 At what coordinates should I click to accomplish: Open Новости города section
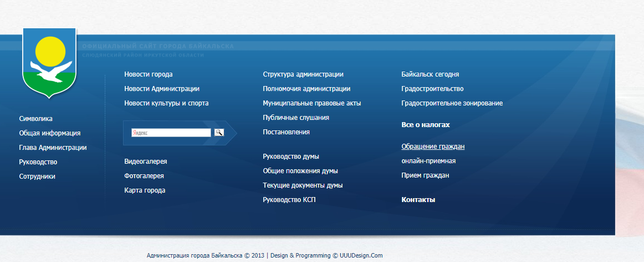[x=148, y=74]
